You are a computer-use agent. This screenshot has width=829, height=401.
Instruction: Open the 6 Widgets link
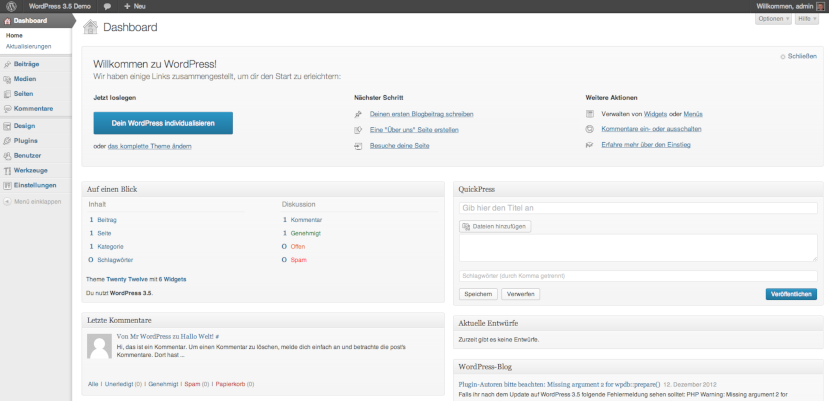[172, 279]
